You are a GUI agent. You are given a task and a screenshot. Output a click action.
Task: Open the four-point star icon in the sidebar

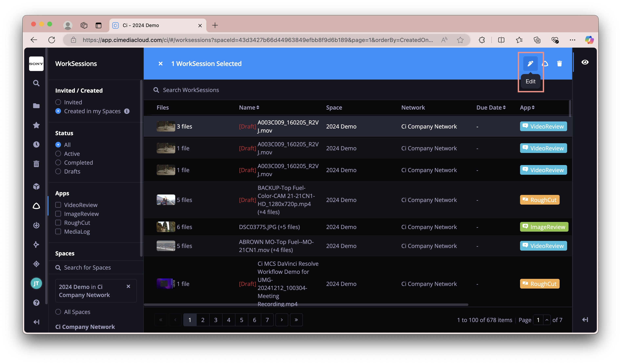(x=36, y=245)
